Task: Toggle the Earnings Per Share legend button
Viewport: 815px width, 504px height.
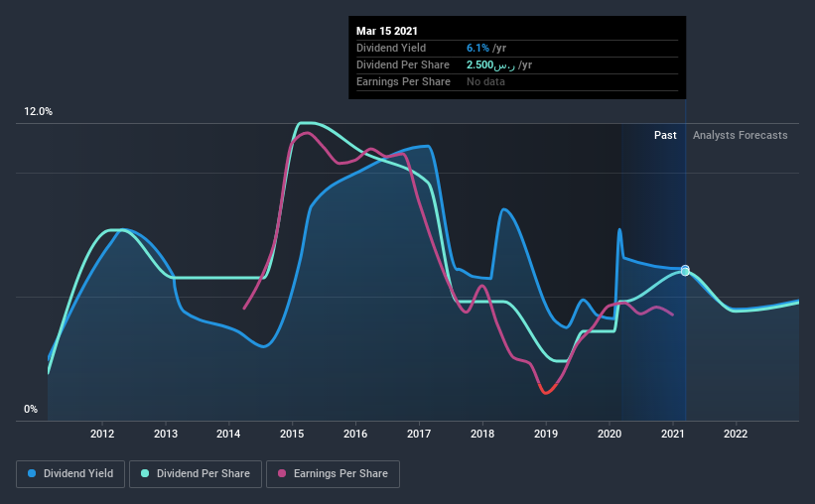Action: pyautogui.click(x=333, y=474)
